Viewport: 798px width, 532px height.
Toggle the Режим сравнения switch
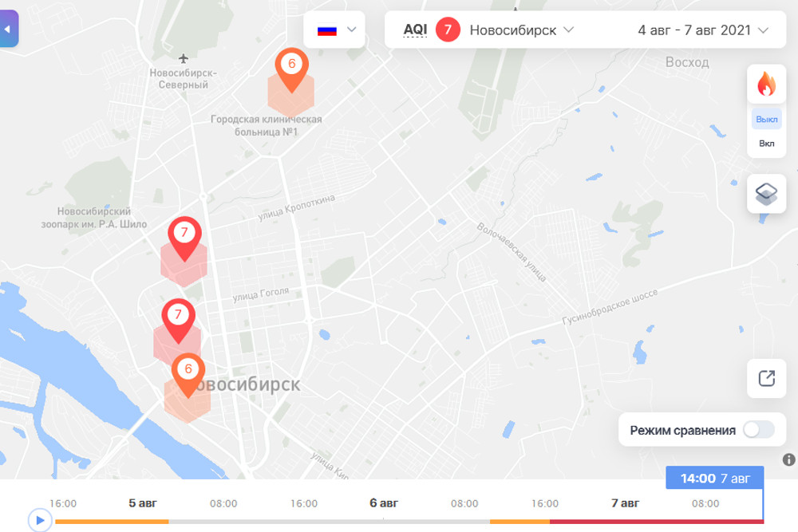tap(758, 430)
